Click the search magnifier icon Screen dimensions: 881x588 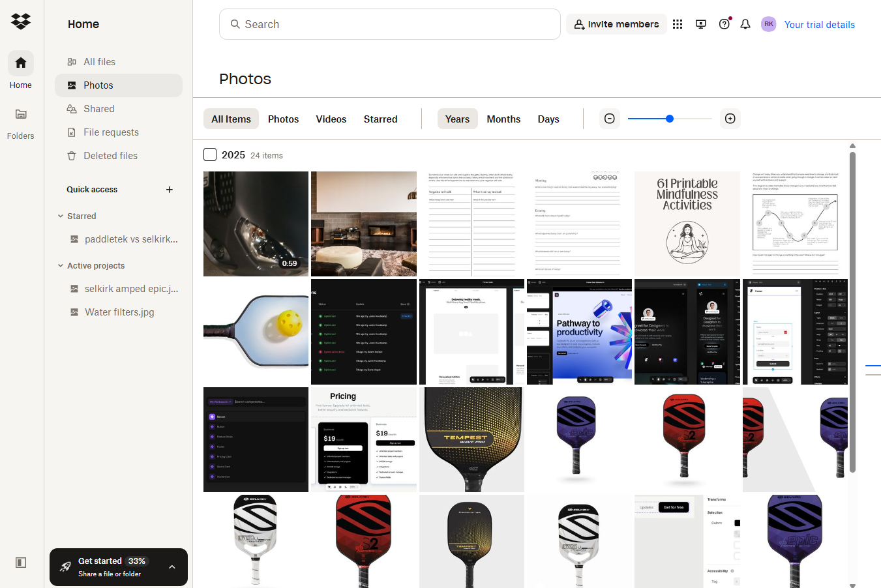(235, 24)
